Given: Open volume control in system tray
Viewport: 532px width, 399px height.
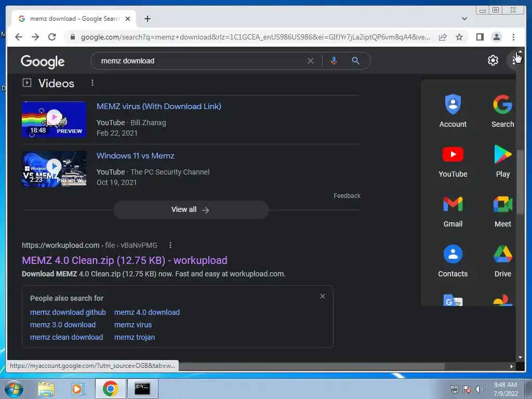Looking at the screenshot, I should pyautogui.click(x=480, y=389).
